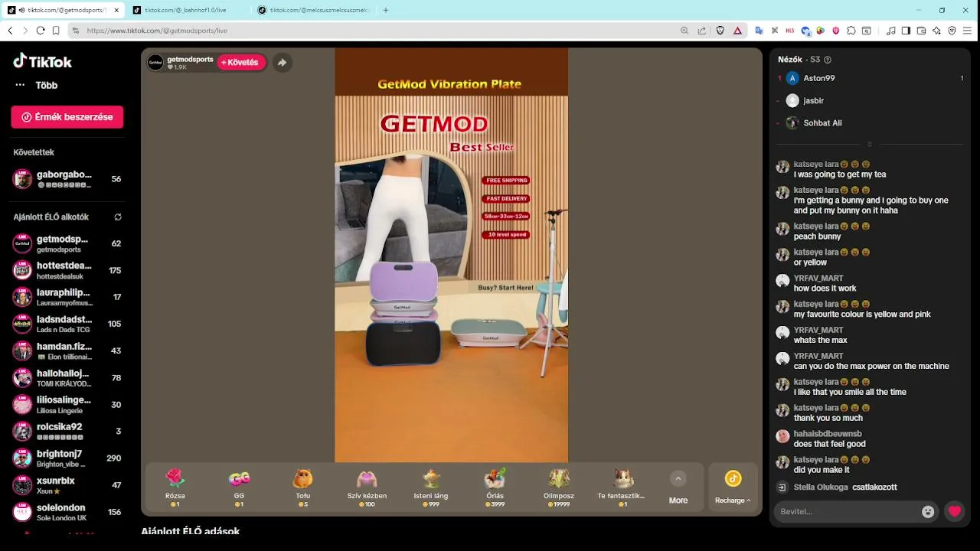Open gaborgabo live from followed list
980x551 pixels.
(67, 179)
